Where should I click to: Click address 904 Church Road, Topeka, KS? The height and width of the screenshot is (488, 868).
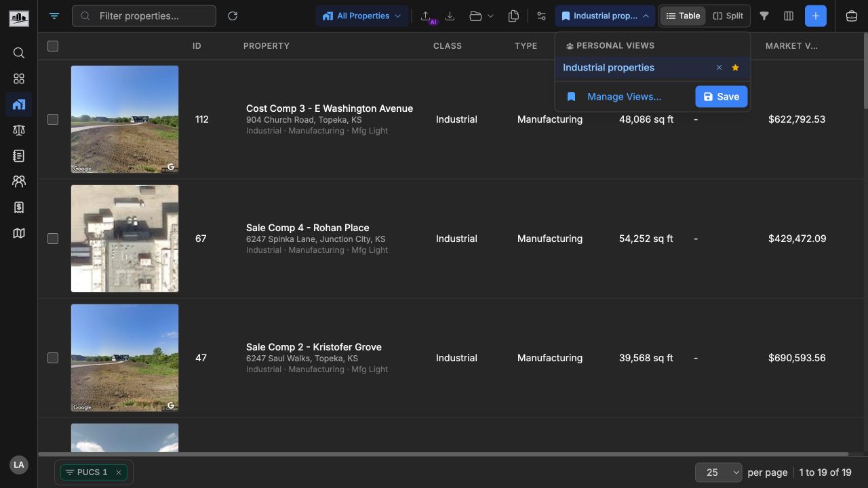304,120
